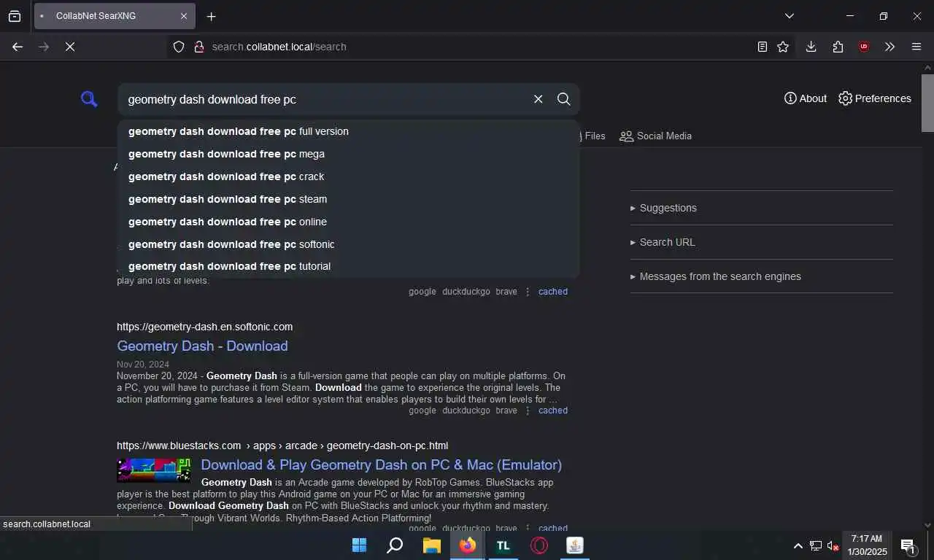Open Preferences gear link
This screenshot has height=560, width=934.
pyautogui.click(x=875, y=98)
